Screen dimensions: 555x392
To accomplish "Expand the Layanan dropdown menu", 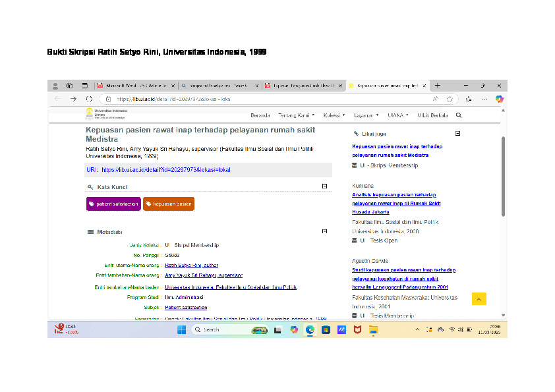I will tap(366, 115).
